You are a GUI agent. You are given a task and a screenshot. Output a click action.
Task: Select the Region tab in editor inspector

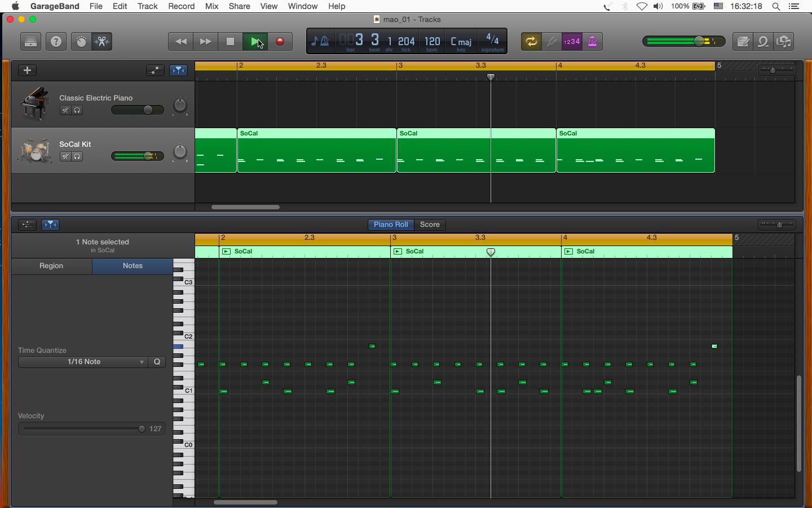[x=51, y=266]
